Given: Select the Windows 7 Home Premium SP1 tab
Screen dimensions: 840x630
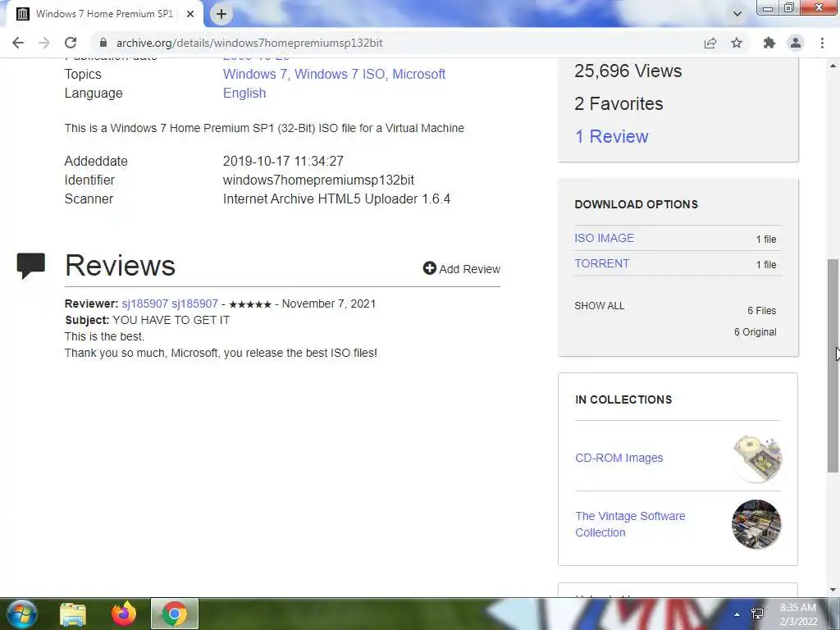Looking at the screenshot, I should pos(104,14).
